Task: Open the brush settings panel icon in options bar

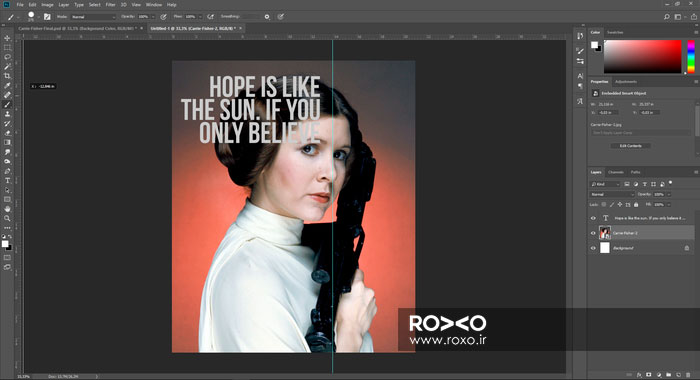Action: (47, 17)
